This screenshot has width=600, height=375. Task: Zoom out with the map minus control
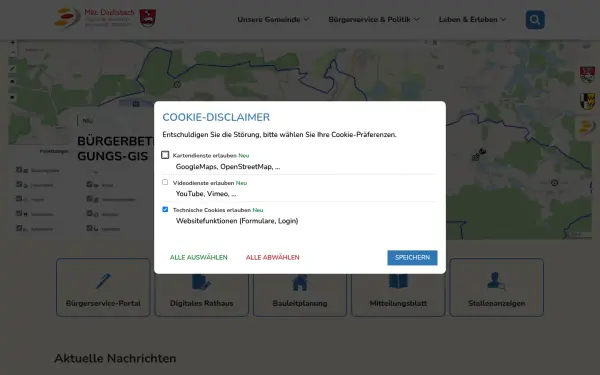pos(13,53)
